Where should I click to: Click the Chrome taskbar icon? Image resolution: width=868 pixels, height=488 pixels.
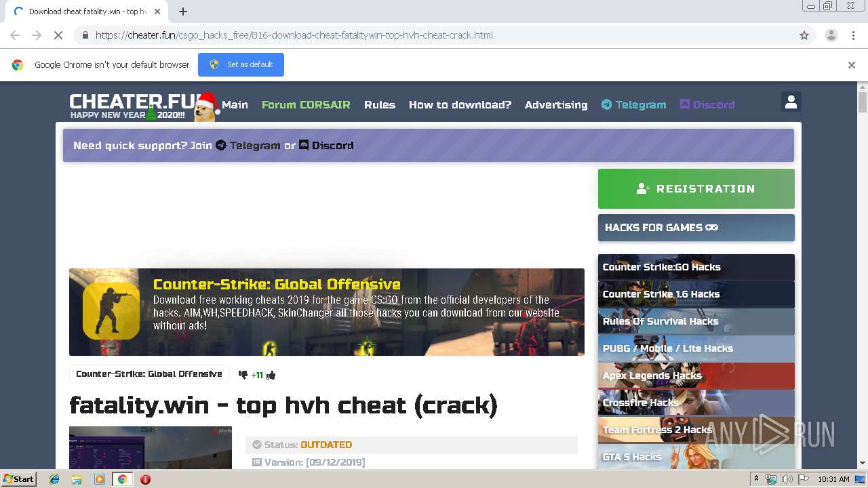point(122,479)
